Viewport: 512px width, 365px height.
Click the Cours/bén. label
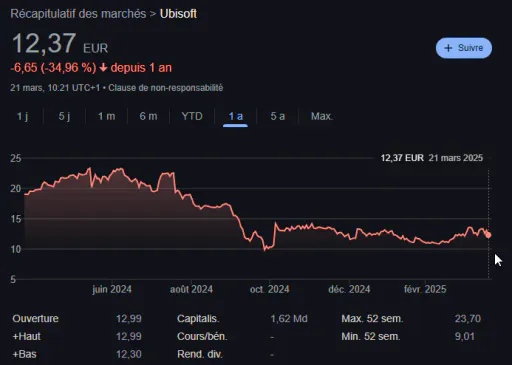pos(202,336)
